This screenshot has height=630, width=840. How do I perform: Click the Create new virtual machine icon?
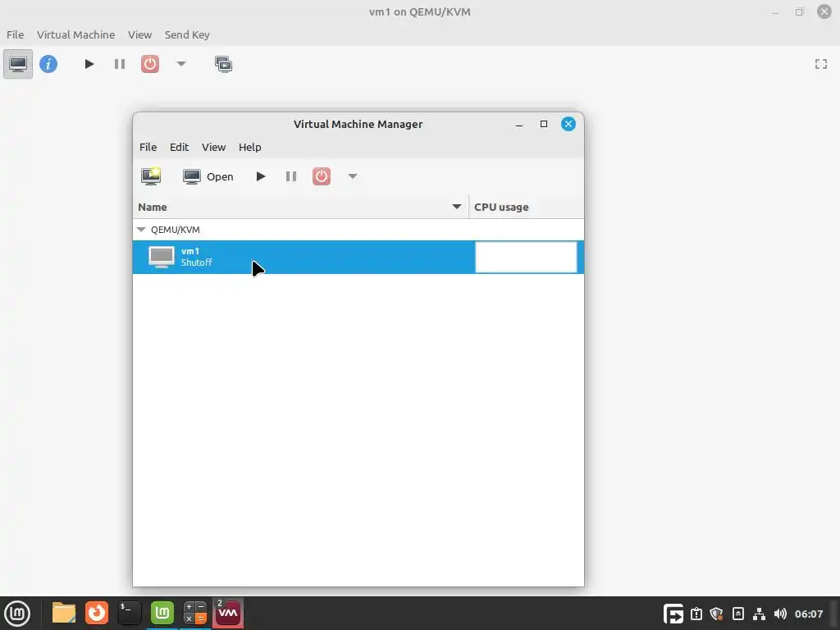(151, 176)
